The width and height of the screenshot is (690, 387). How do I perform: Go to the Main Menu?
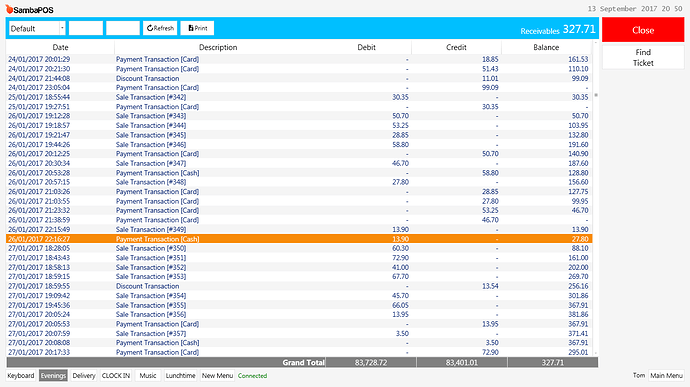(x=666, y=376)
